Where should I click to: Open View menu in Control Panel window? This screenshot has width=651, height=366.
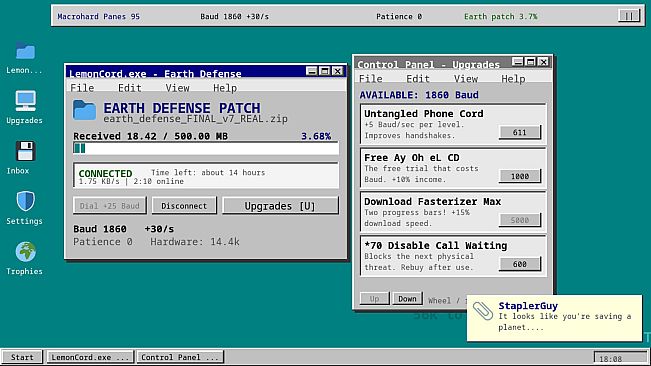tap(466, 79)
